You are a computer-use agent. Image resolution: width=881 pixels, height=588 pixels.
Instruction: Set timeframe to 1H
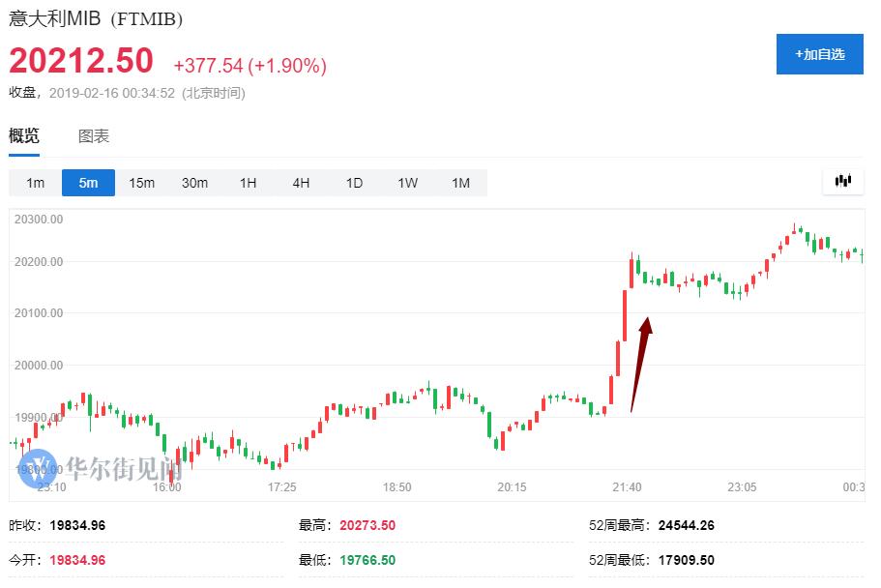pos(248,183)
